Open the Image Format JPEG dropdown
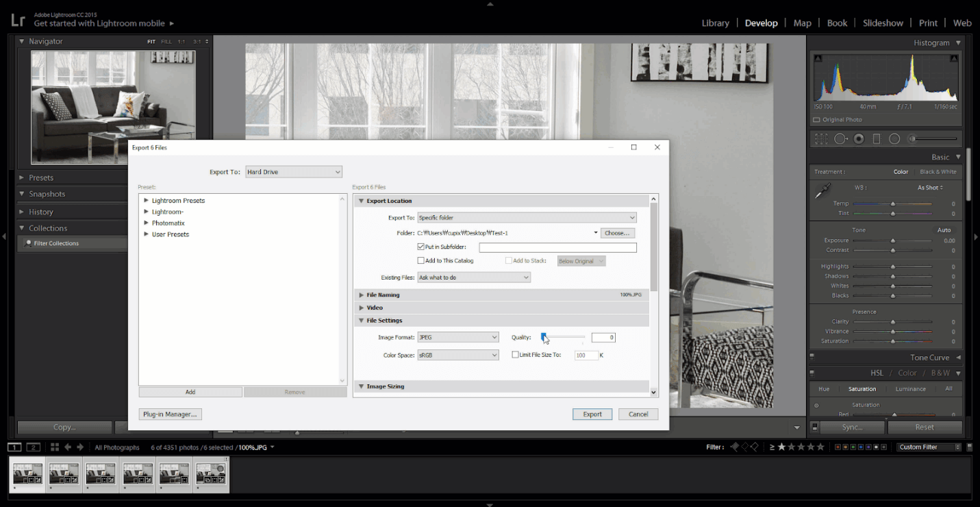The height and width of the screenshot is (507, 980). click(458, 337)
